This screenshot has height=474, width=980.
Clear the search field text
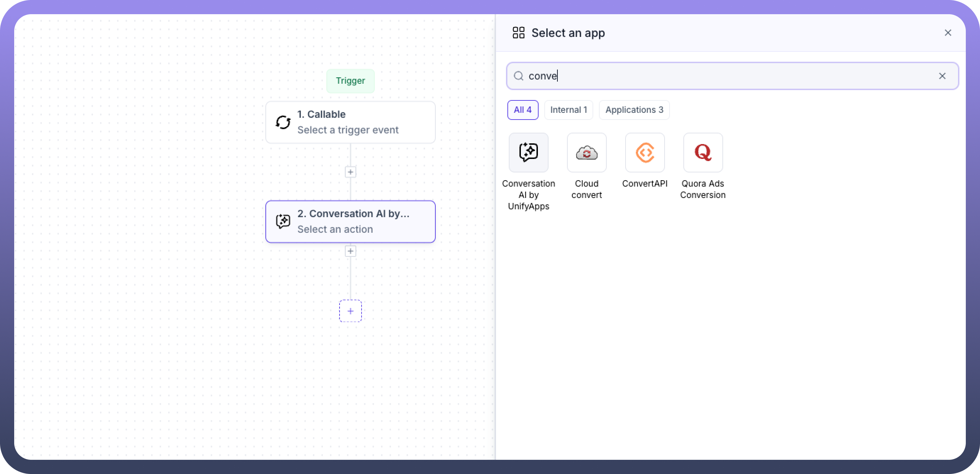(942, 76)
